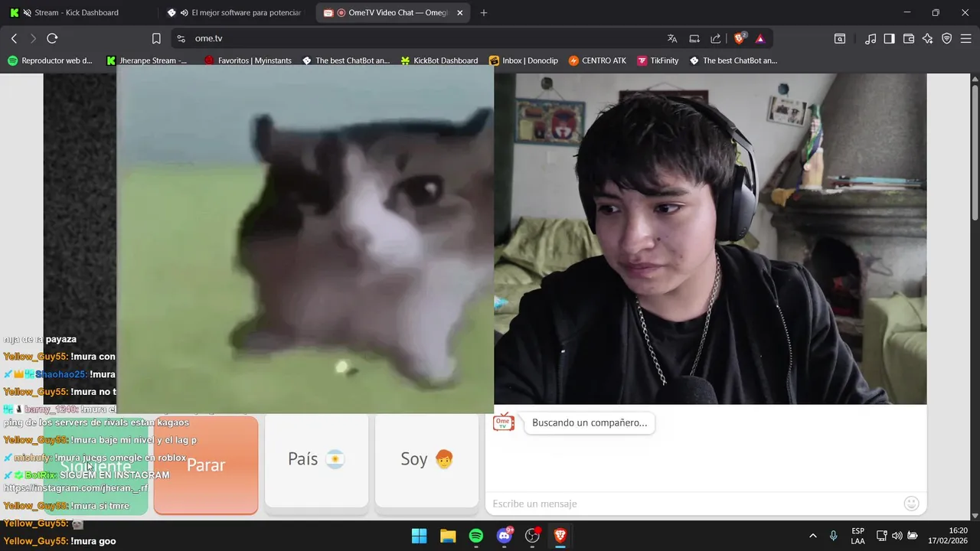Open the network status tray icon
This screenshot has width=980, height=551.
(881, 536)
